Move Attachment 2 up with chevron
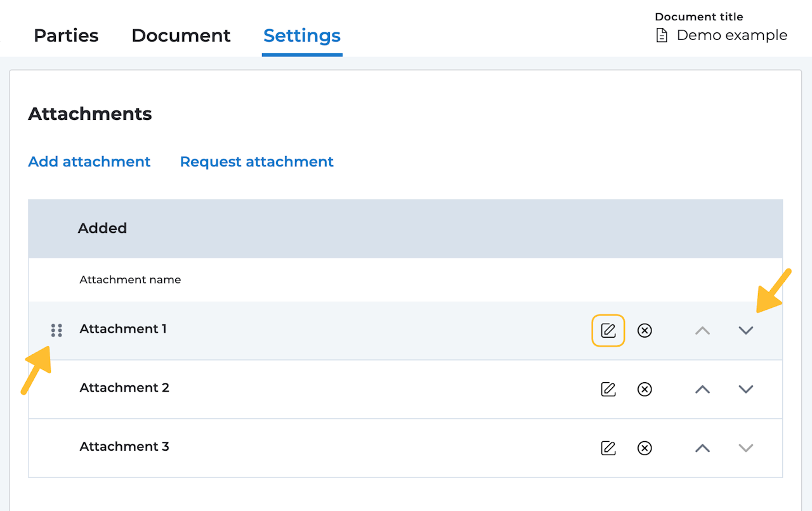 point(702,389)
